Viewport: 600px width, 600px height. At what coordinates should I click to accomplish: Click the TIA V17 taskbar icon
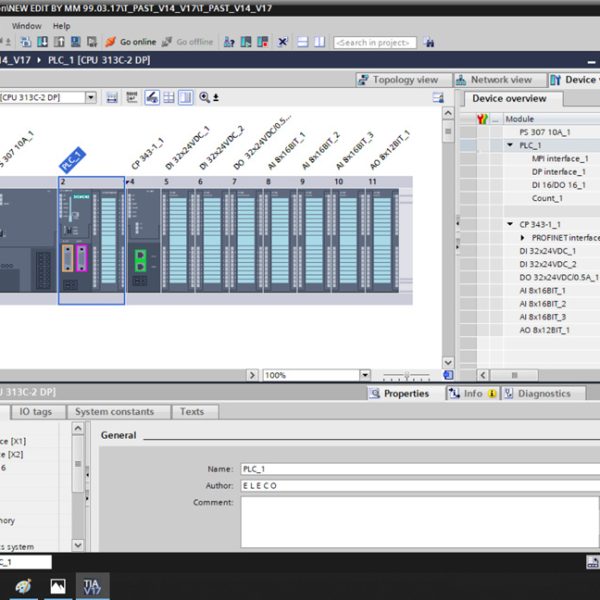point(92,585)
